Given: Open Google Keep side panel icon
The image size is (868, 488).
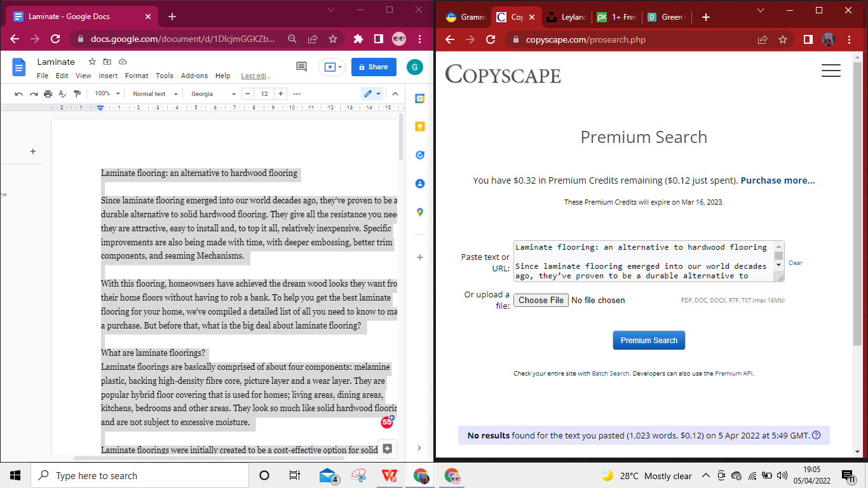Looking at the screenshot, I should (419, 126).
